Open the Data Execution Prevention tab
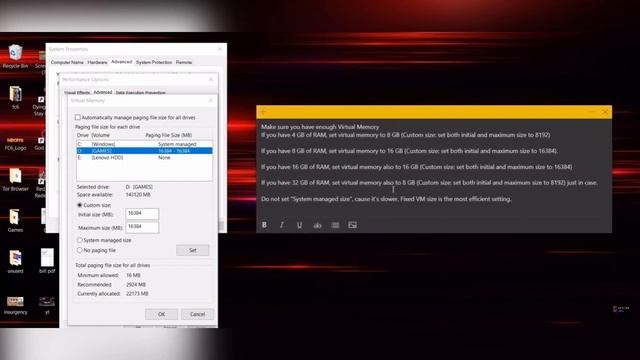Viewport: 640px width, 360px height. [140, 93]
